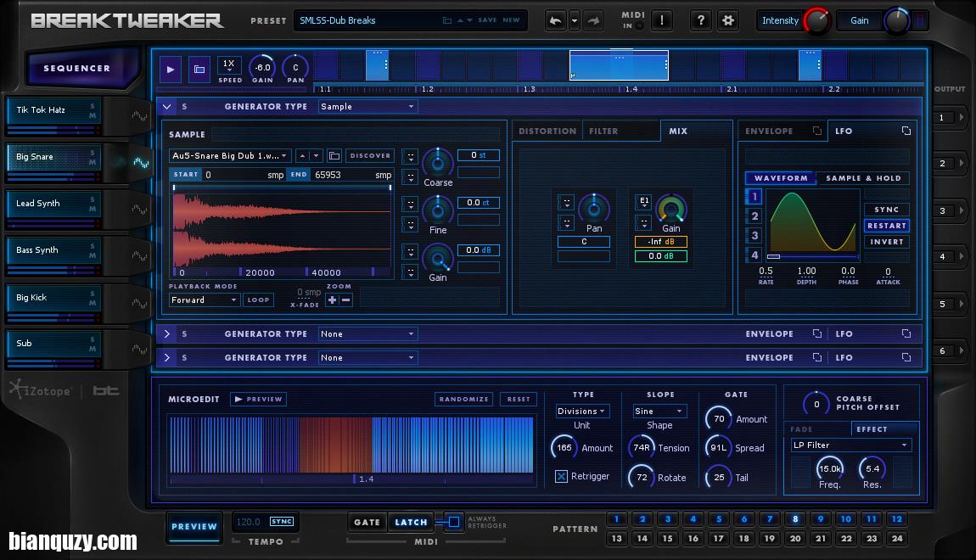Switch to the Distortion tab
The width and height of the screenshot is (976, 560).
(x=547, y=132)
